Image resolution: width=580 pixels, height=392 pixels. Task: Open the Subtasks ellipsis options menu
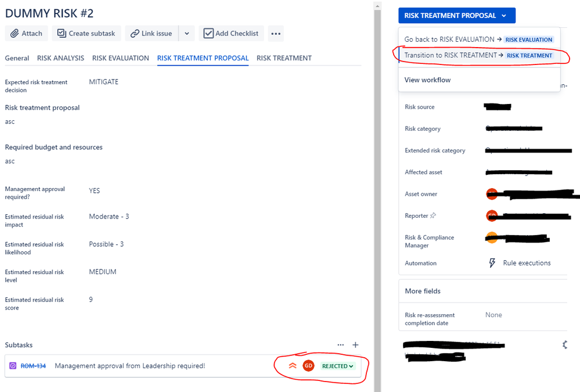[341, 344]
